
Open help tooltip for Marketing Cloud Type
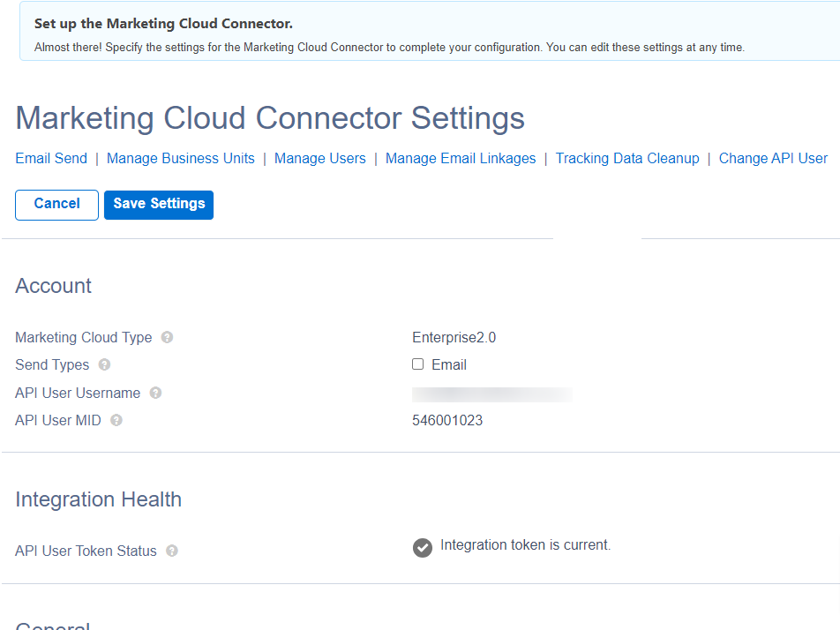point(169,337)
